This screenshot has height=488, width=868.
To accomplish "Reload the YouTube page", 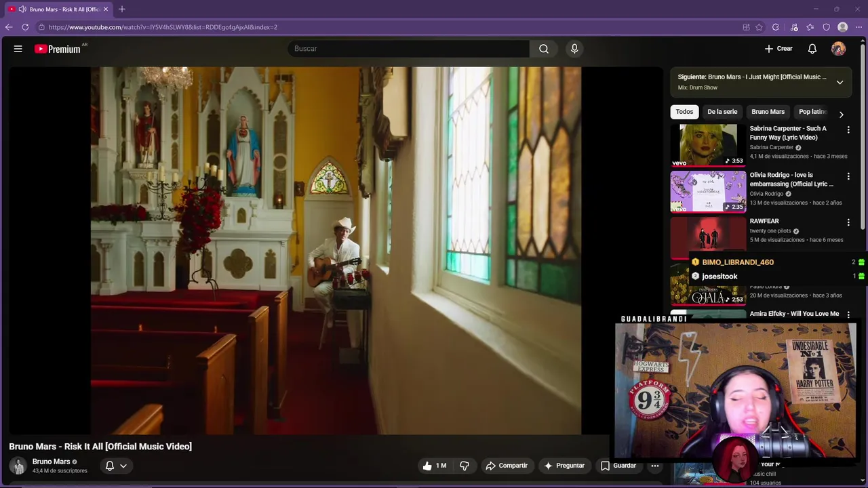I will [x=25, y=27].
